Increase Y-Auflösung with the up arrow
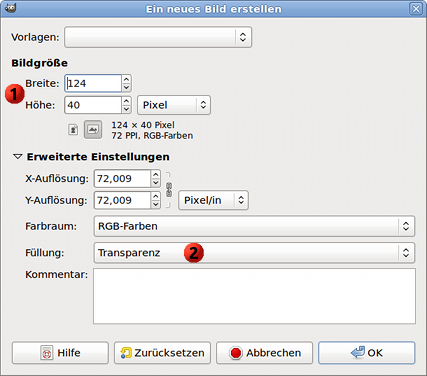427x376 pixels. (x=156, y=196)
